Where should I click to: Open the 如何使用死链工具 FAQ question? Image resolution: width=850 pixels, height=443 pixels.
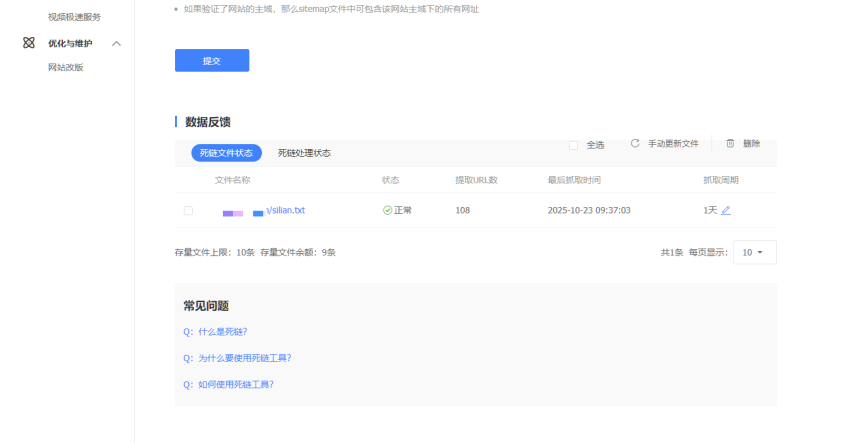228,384
